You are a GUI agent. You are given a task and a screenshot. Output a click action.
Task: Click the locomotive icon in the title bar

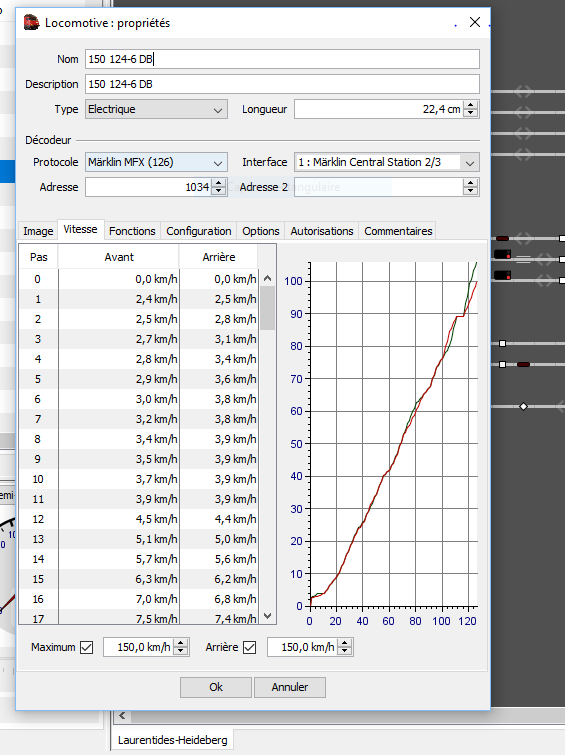coord(31,23)
